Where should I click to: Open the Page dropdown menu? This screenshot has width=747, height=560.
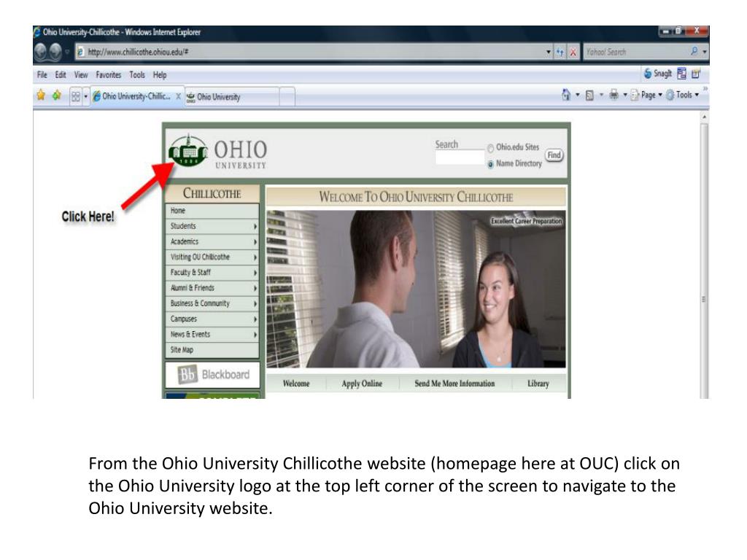646,95
